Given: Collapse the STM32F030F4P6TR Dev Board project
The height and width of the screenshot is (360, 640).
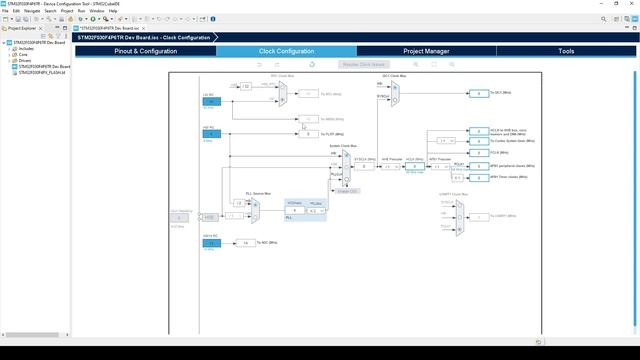Looking at the screenshot, I should coord(4,42).
